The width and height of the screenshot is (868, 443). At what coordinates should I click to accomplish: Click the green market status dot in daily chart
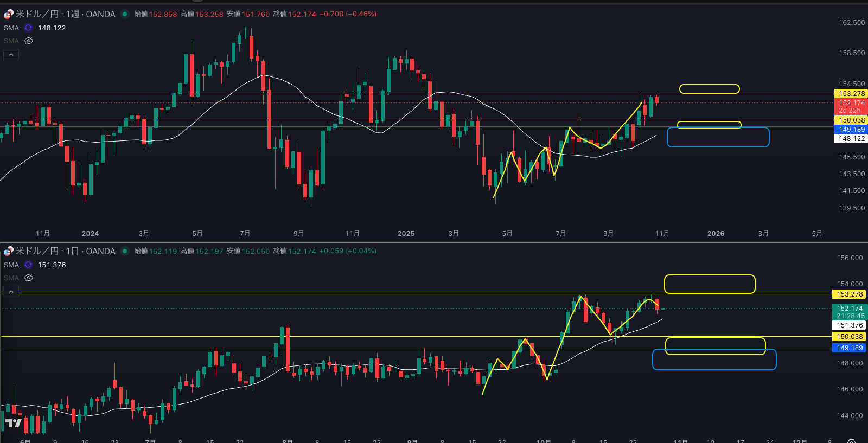point(124,251)
